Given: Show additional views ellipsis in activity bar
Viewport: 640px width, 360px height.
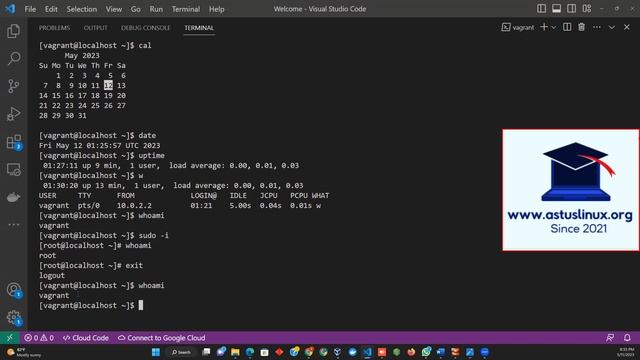Looking at the screenshot, I should tap(13, 224).
